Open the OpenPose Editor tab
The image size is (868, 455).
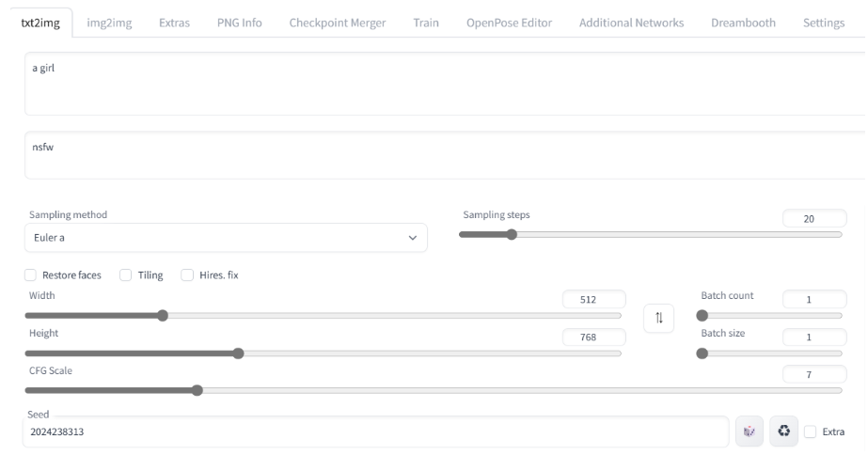tap(509, 23)
